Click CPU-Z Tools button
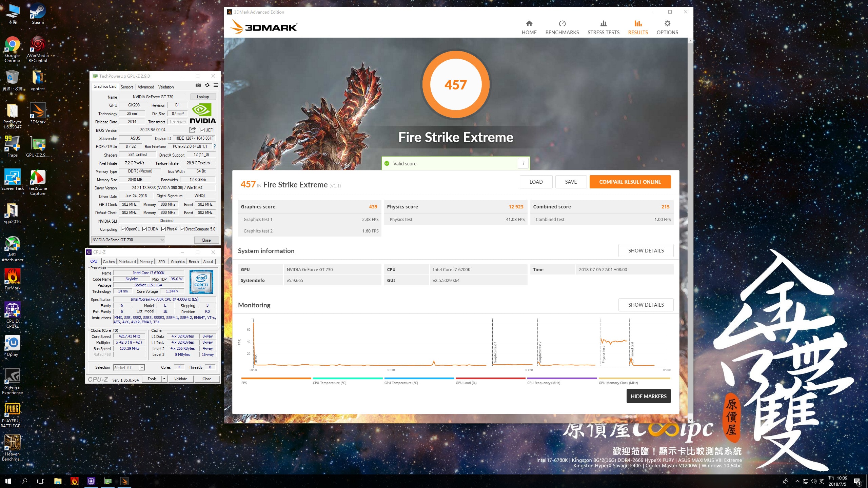This screenshot has width=868, height=488. click(152, 379)
